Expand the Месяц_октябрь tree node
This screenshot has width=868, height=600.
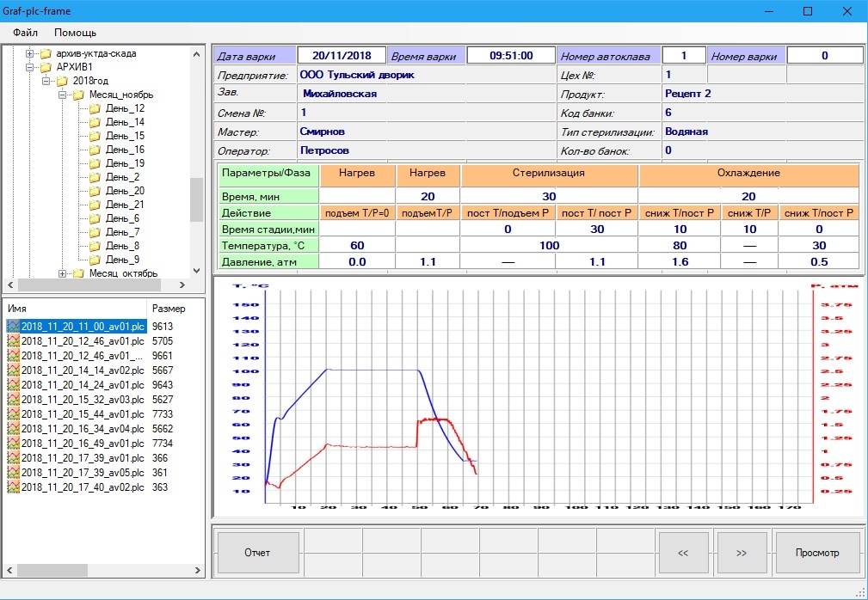(63, 273)
